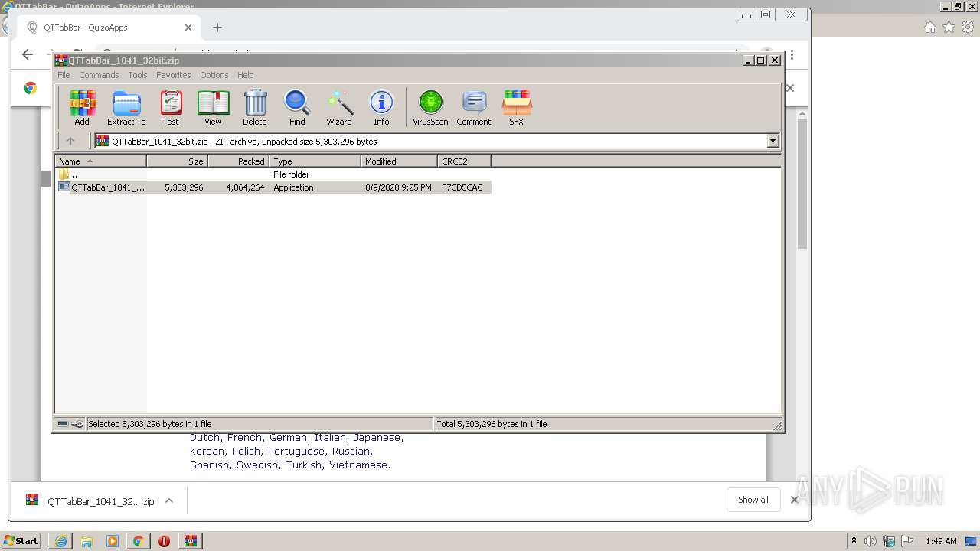Dismiss the Chrome info bar
This screenshot has width=980, height=551.
tap(790, 88)
